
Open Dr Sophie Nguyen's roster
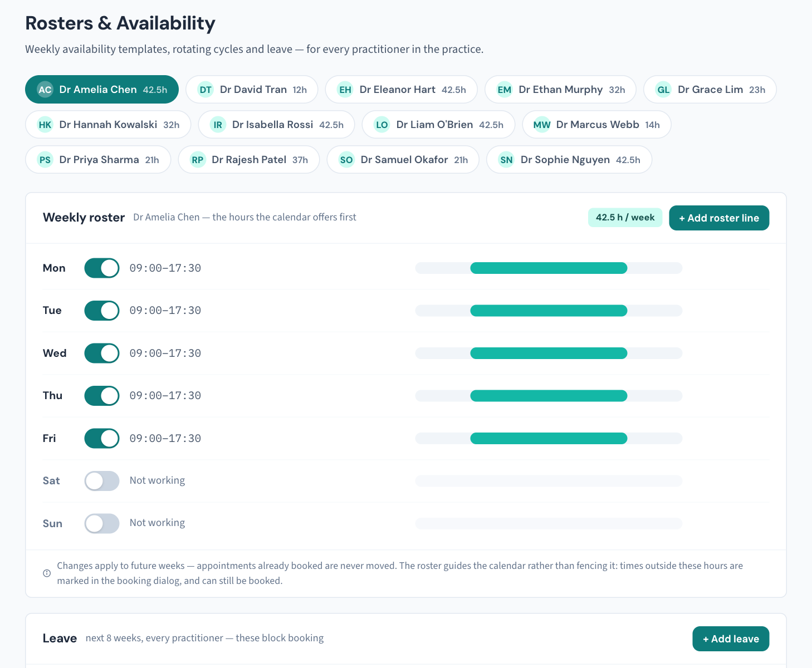coord(569,160)
